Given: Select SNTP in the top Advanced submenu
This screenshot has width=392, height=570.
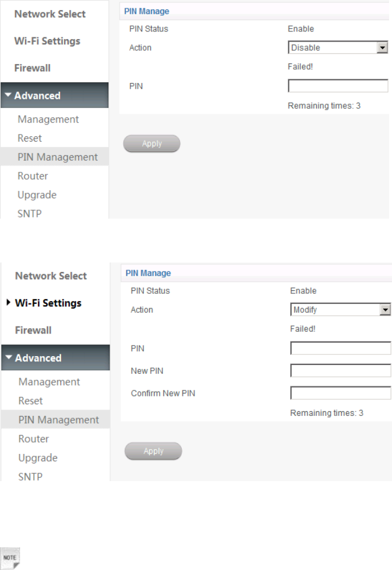Looking at the screenshot, I should click(30, 213).
